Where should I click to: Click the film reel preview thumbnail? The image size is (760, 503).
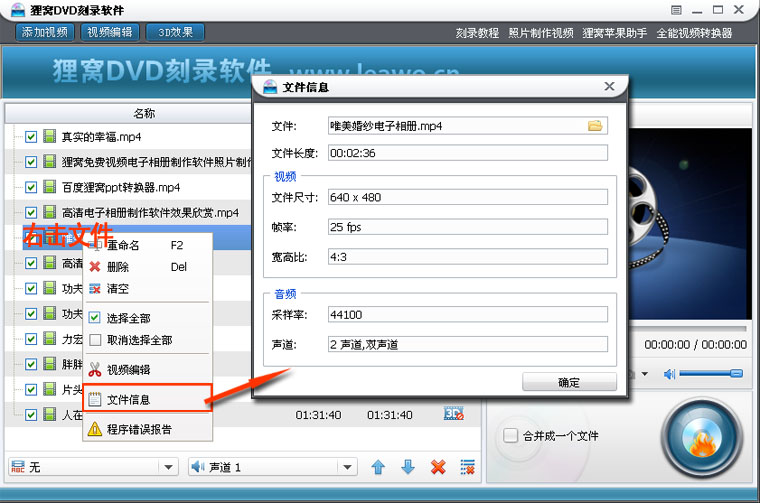pos(690,223)
